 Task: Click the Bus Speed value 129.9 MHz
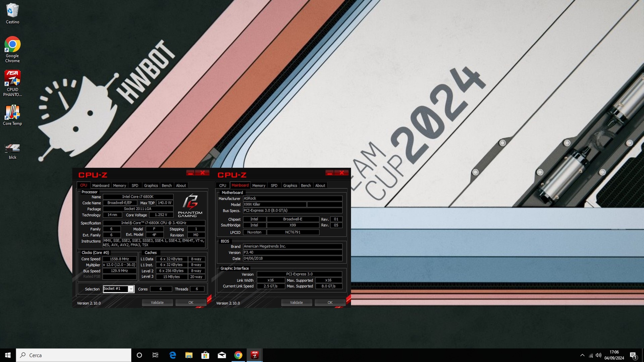(x=119, y=271)
